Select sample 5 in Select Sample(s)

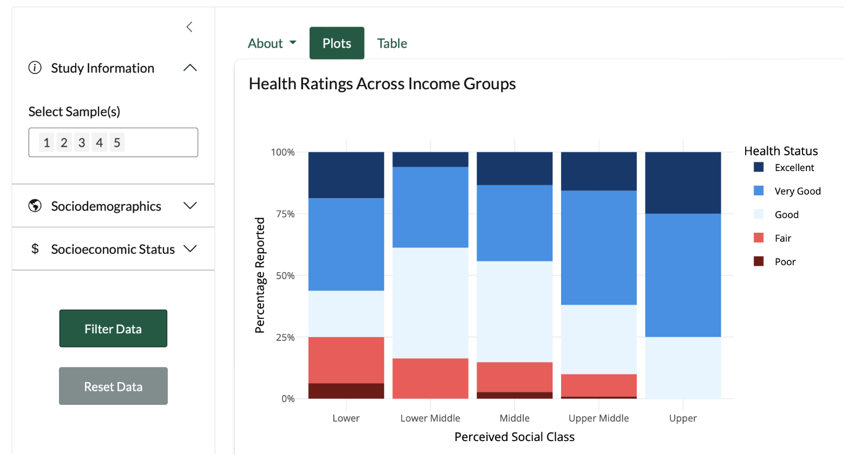117,142
